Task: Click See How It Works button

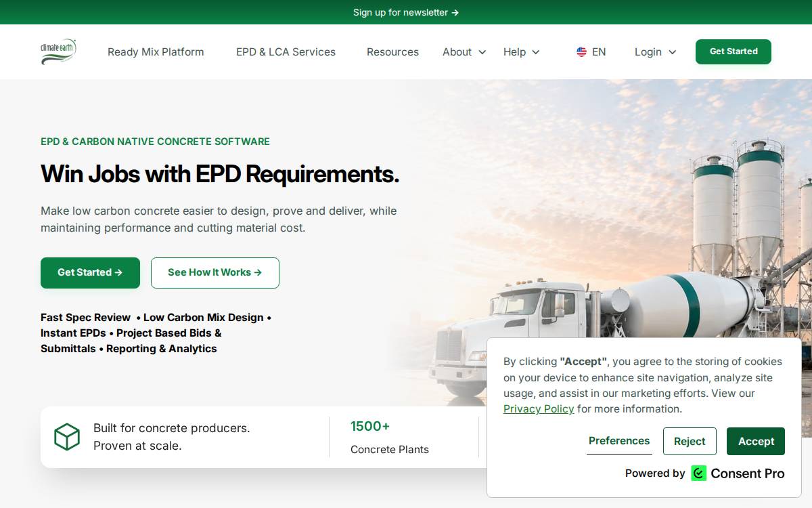Action: (x=215, y=272)
